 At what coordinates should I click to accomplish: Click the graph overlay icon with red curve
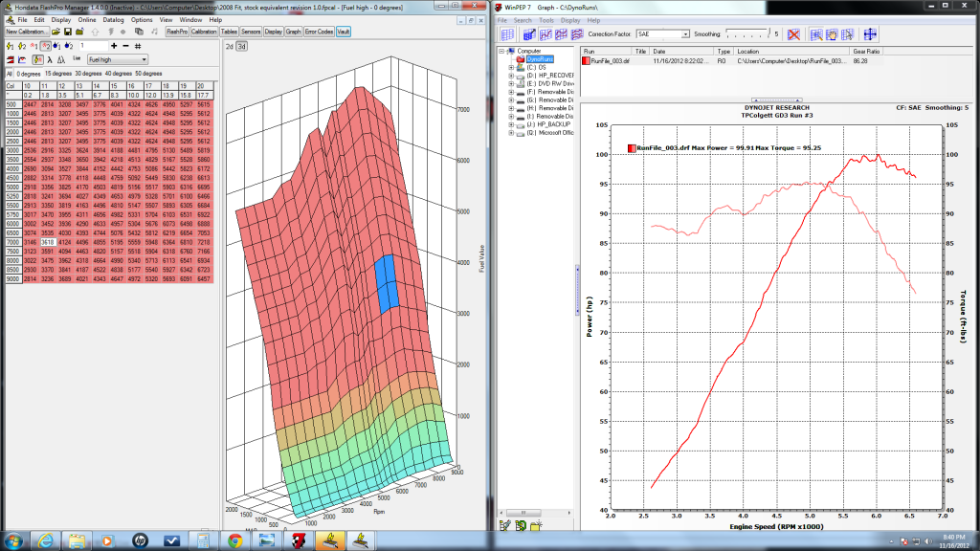22,60
